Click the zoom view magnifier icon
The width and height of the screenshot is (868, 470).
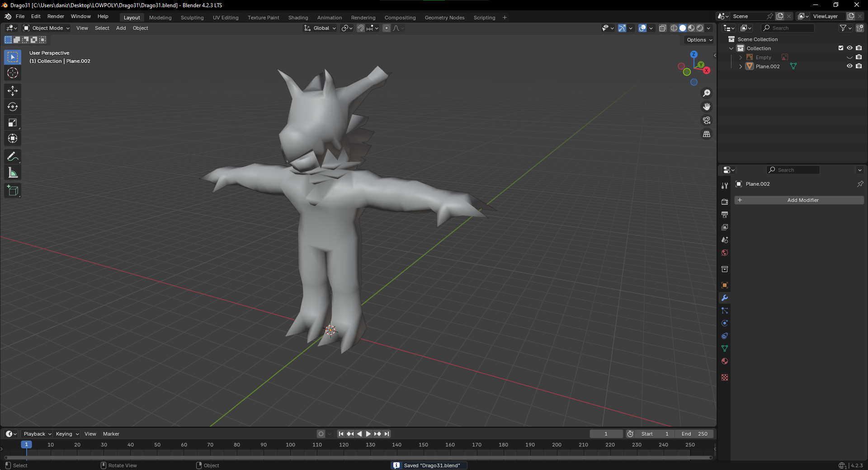pos(707,93)
